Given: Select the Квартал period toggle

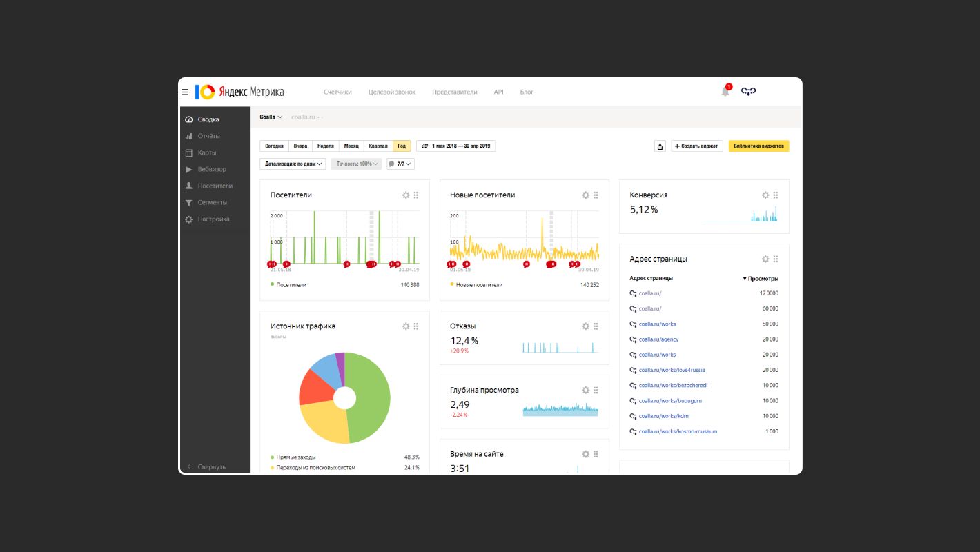Looking at the screenshot, I should (378, 146).
